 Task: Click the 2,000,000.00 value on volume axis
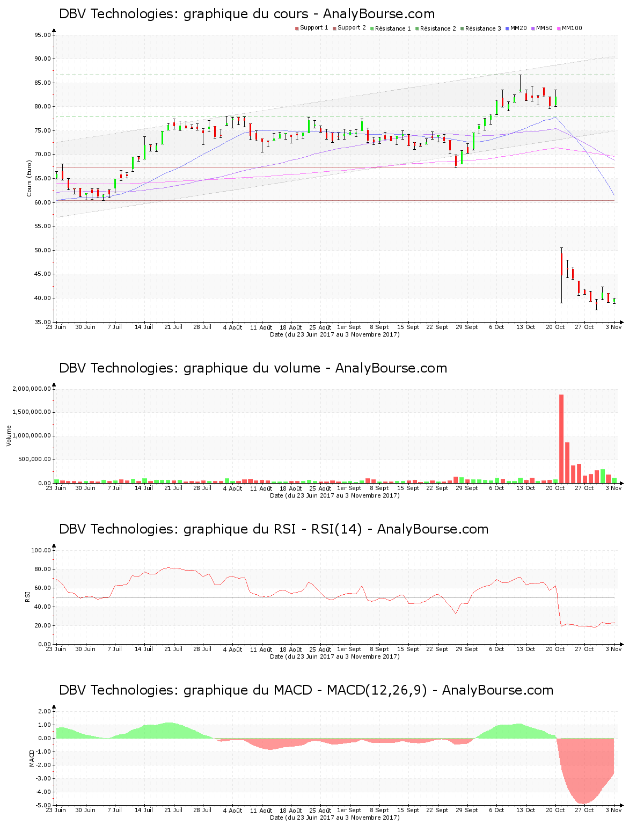pos(32,389)
